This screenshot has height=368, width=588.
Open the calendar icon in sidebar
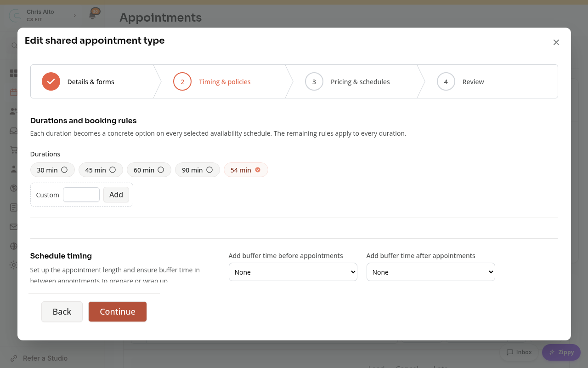point(14,92)
